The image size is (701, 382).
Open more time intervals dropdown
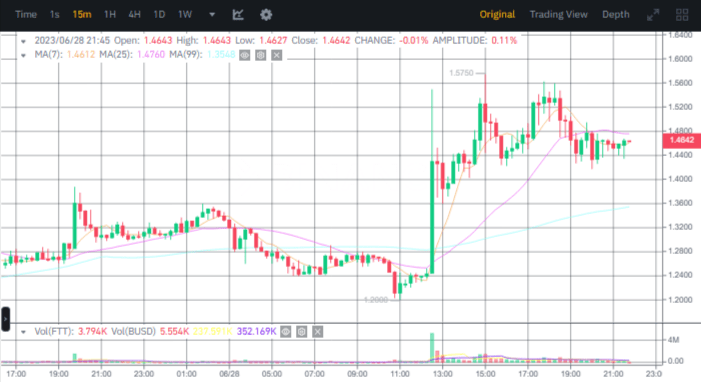coord(212,15)
